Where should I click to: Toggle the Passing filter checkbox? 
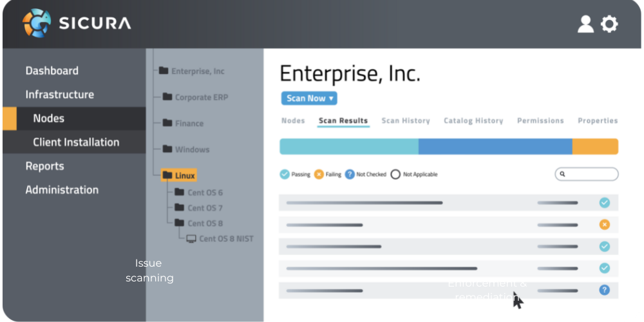285,175
